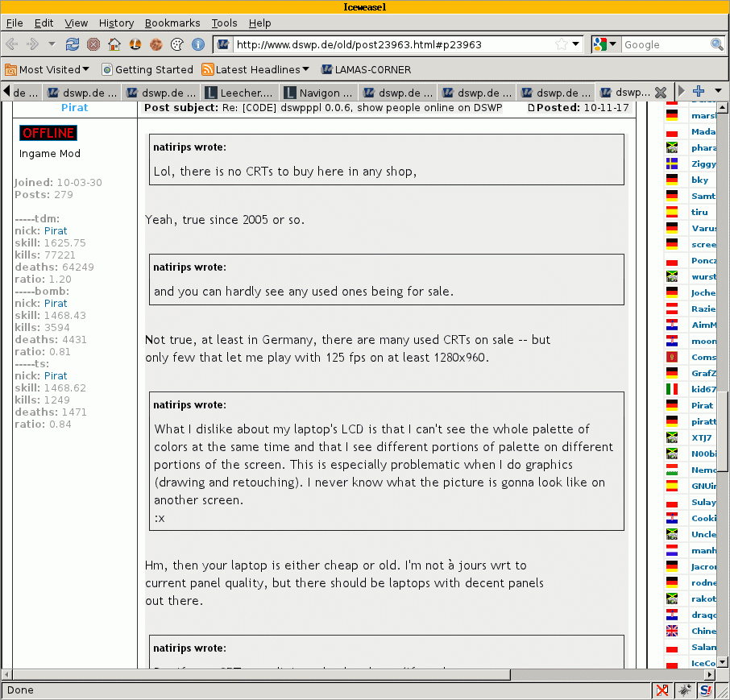
Task: Expand the Latest Headlines feed folder
Action: (x=255, y=69)
